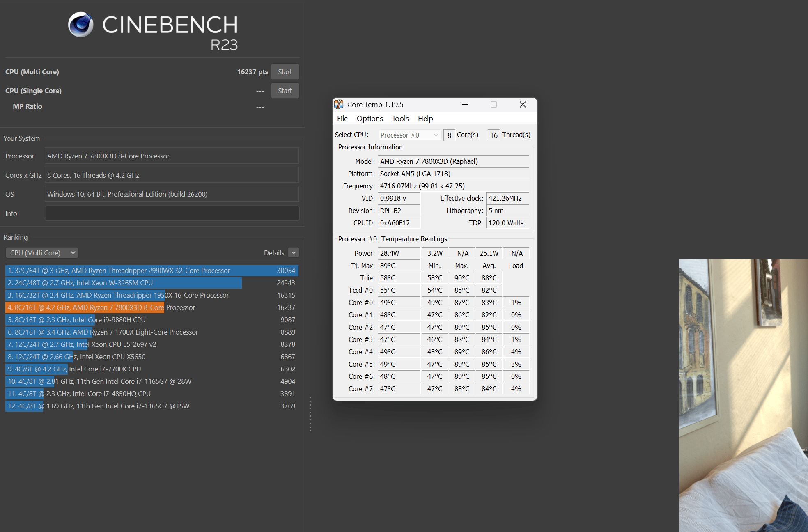Viewport: 808px width, 532px height.
Task: Select the i7-1165G7 @15W ranking row
Action: click(152, 406)
